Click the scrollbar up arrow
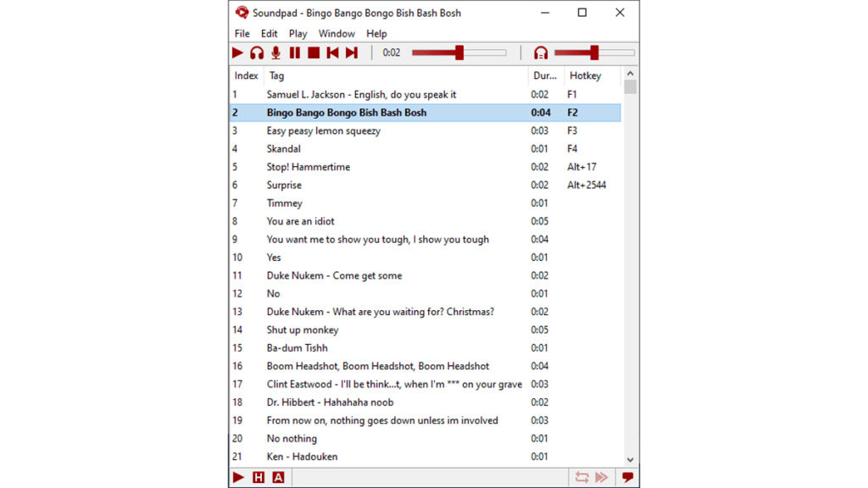This screenshot has height=488, width=868. click(x=630, y=73)
